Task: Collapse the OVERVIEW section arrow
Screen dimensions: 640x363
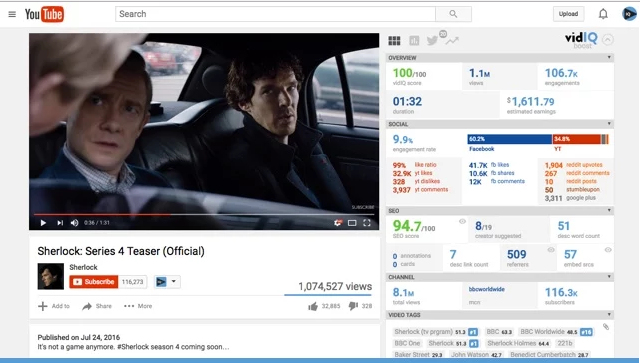Action: pyautogui.click(x=609, y=57)
